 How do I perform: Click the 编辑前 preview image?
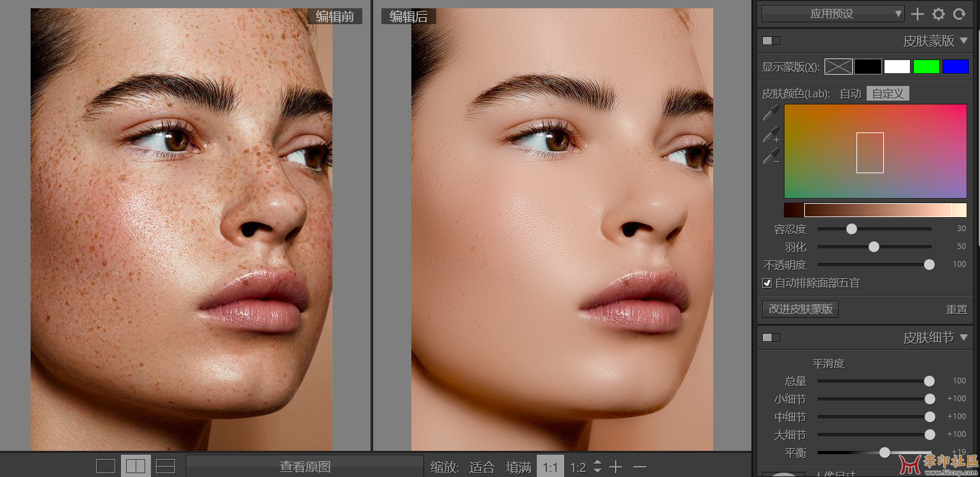tap(181, 229)
